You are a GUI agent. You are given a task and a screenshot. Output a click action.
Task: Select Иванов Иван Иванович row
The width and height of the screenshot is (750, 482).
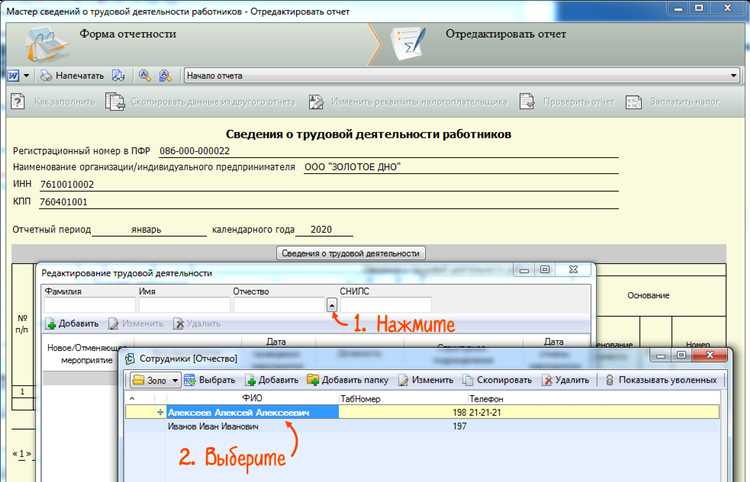[422, 426]
